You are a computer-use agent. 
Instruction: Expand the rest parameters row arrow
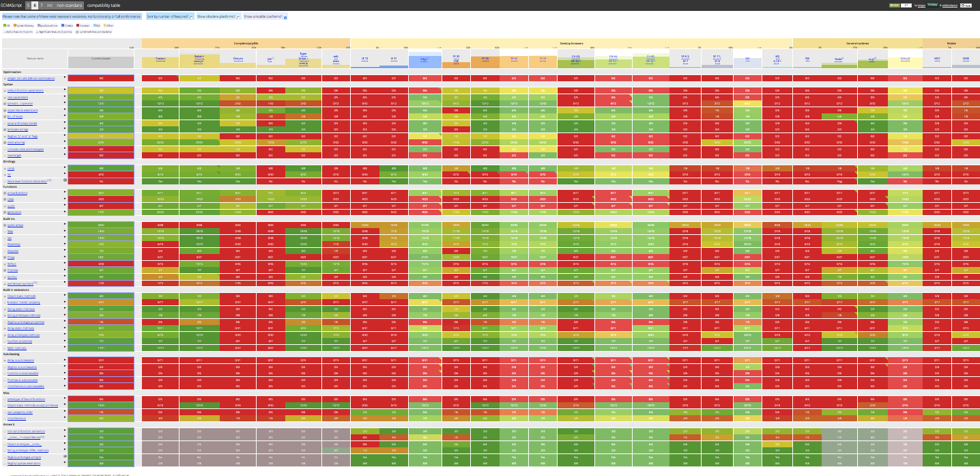pyautogui.click(x=65, y=96)
